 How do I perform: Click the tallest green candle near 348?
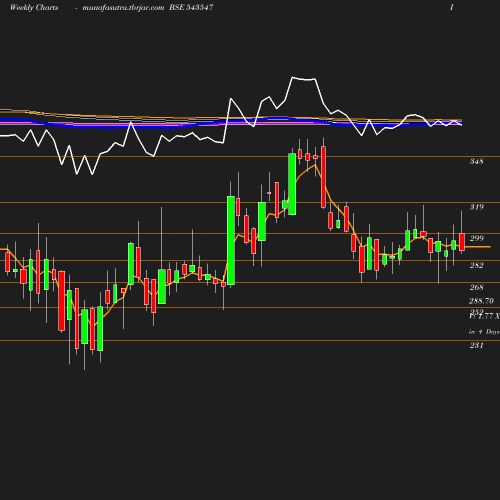pyautogui.click(x=292, y=184)
